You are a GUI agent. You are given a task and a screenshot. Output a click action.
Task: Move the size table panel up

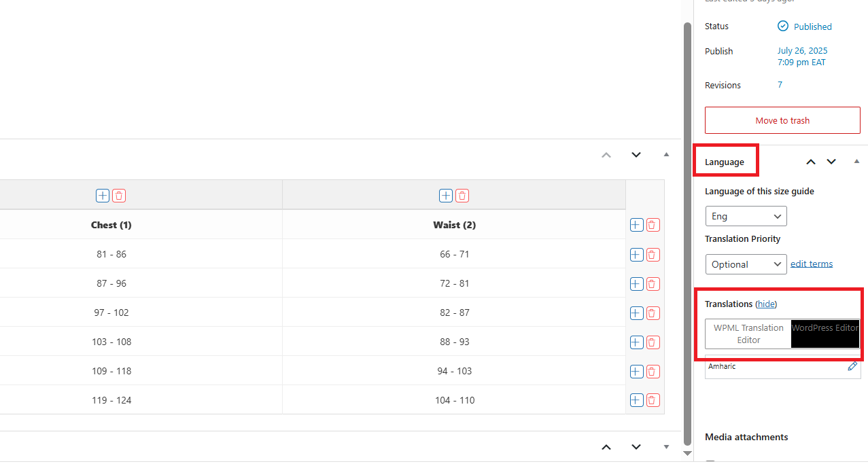(x=606, y=155)
